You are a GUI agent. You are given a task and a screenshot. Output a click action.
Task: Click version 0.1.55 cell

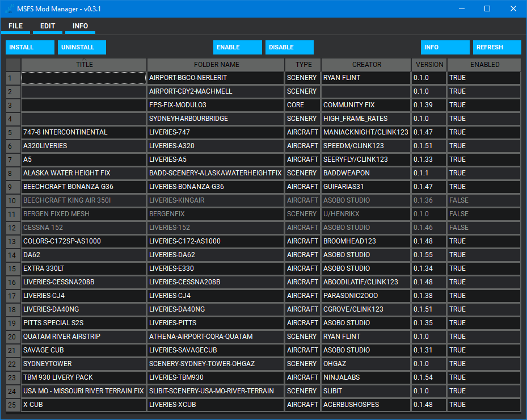(x=429, y=255)
